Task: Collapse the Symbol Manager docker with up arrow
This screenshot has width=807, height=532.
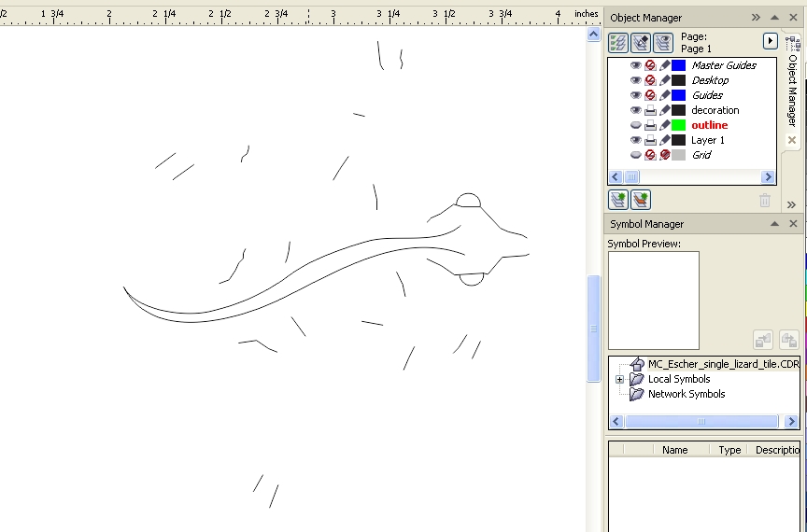Action: click(x=774, y=224)
